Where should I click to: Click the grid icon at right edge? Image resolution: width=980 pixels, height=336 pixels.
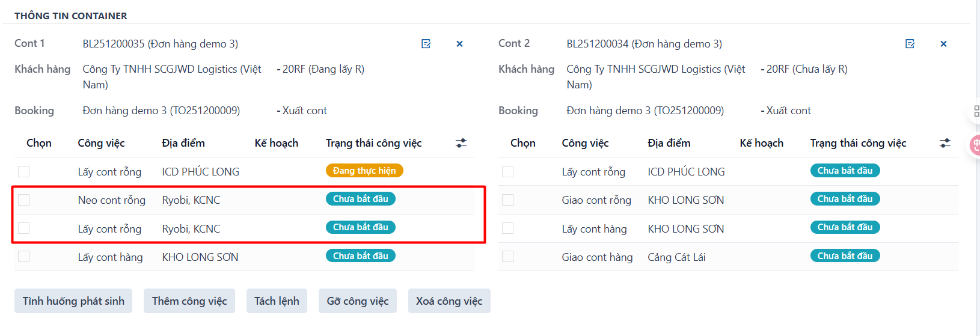(976, 111)
